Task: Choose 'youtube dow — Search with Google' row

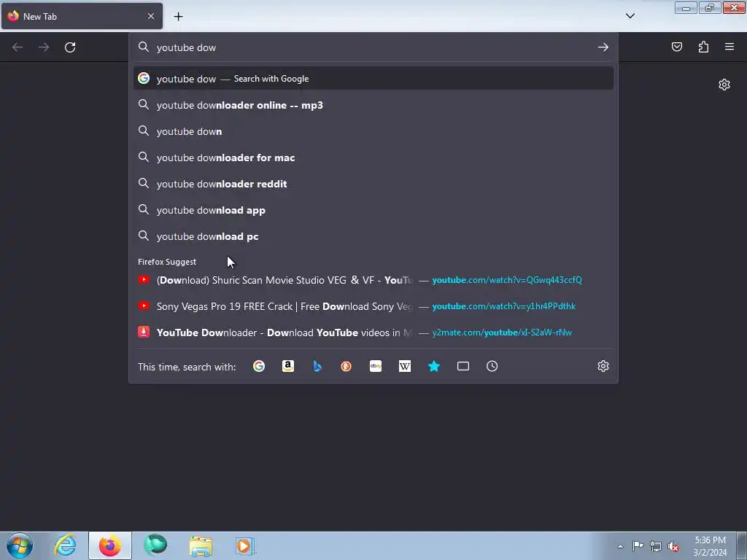Action: pos(373,79)
